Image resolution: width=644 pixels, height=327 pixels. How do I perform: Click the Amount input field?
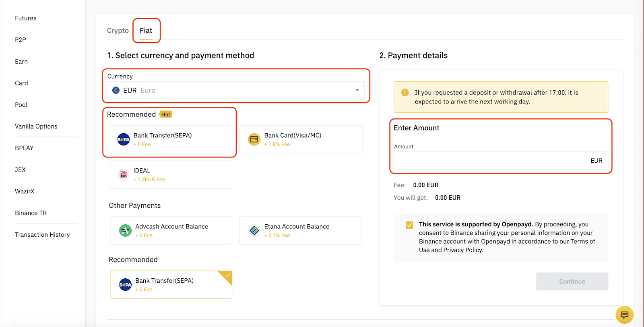click(501, 161)
